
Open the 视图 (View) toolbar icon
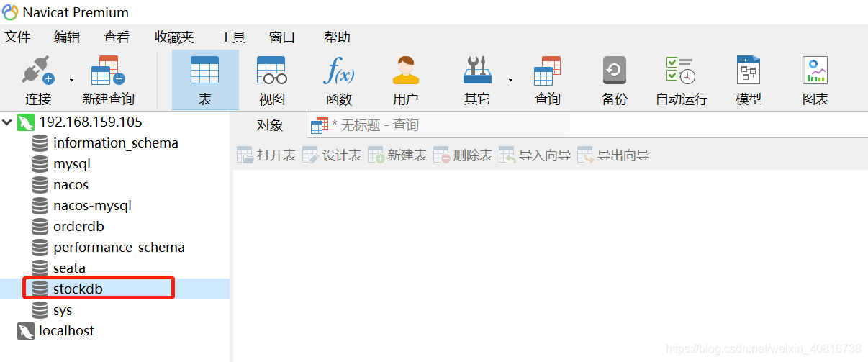click(x=272, y=71)
